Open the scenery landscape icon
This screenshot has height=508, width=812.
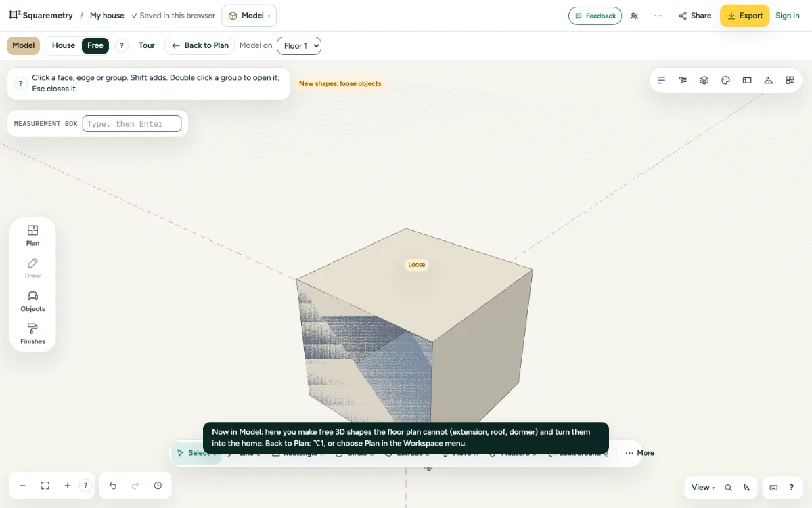tap(769, 80)
